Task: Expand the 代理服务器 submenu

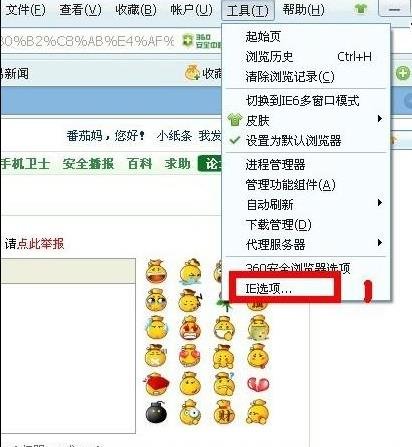Action: pos(306,244)
